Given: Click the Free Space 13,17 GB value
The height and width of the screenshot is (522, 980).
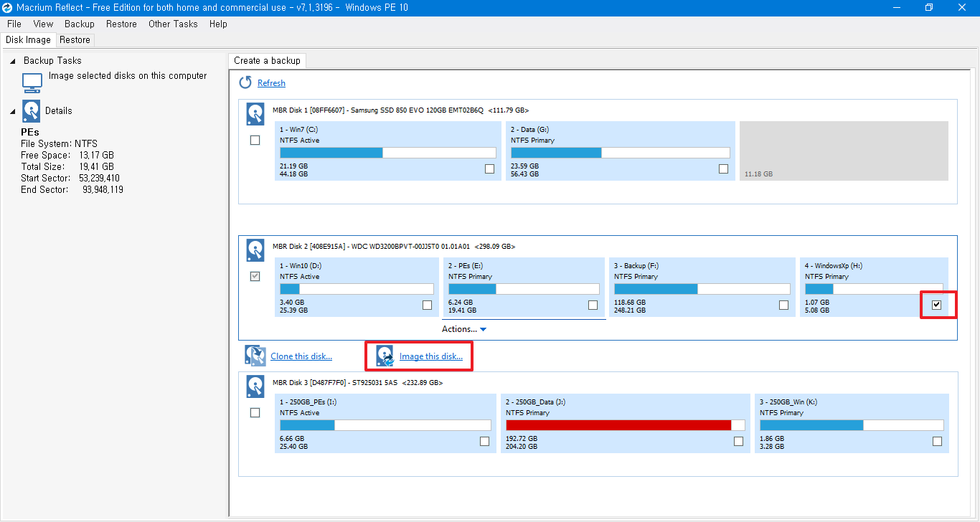Looking at the screenshot, I should (96, 156).
